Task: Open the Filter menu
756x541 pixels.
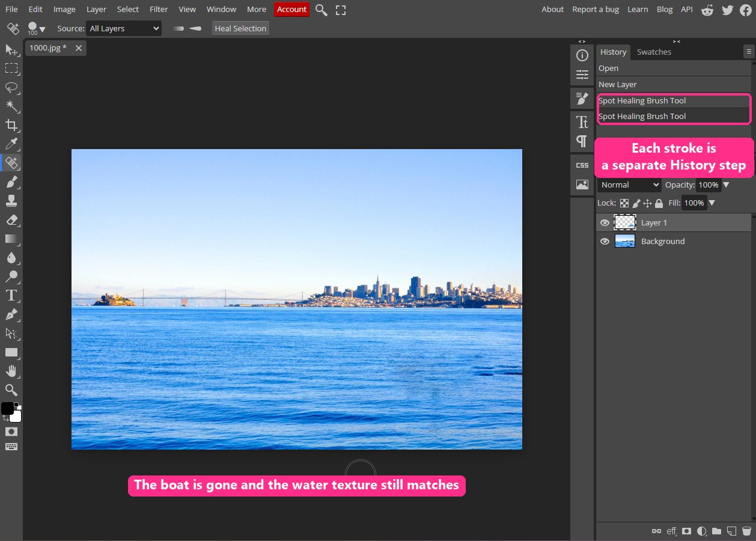Action: [159, 9]
